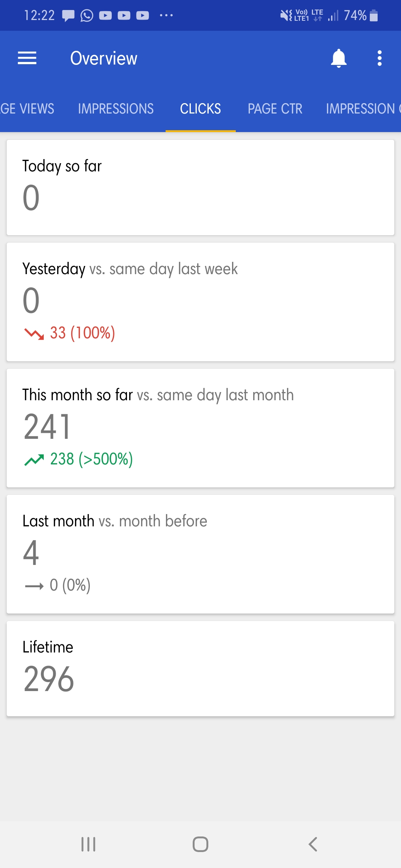
Task: Open recent apps navigation button
Action: point(88,844)
